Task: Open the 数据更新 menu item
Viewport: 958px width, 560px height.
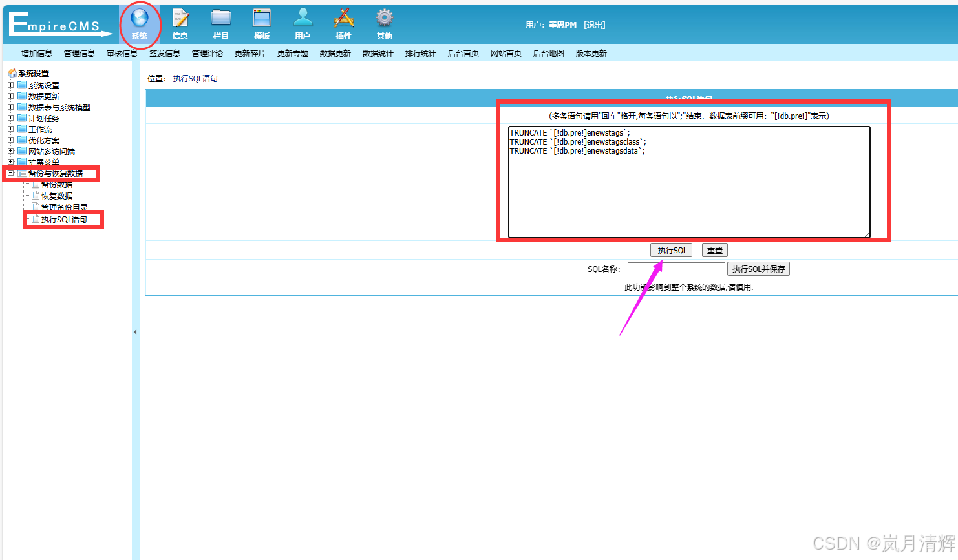Action: coord(335,54)
